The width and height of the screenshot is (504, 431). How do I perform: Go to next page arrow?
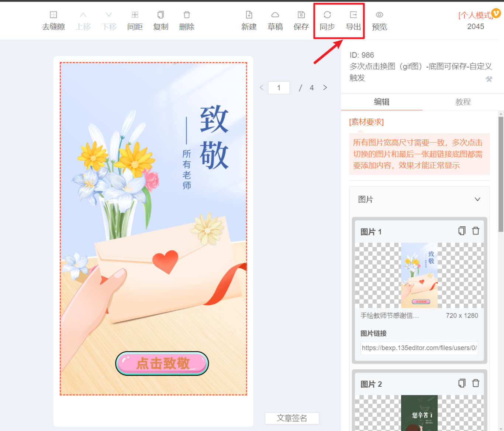[325, 88]
